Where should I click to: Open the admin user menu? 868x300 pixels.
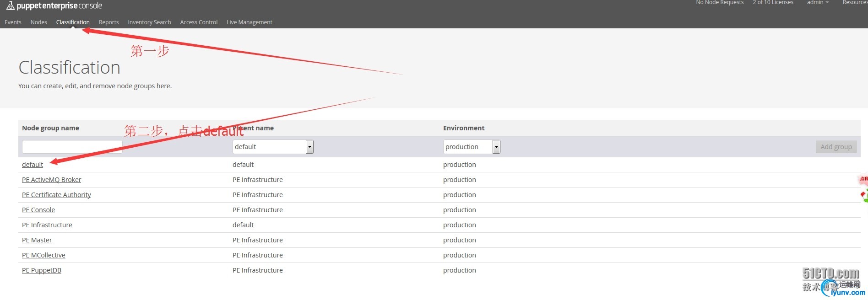(818, 2)
